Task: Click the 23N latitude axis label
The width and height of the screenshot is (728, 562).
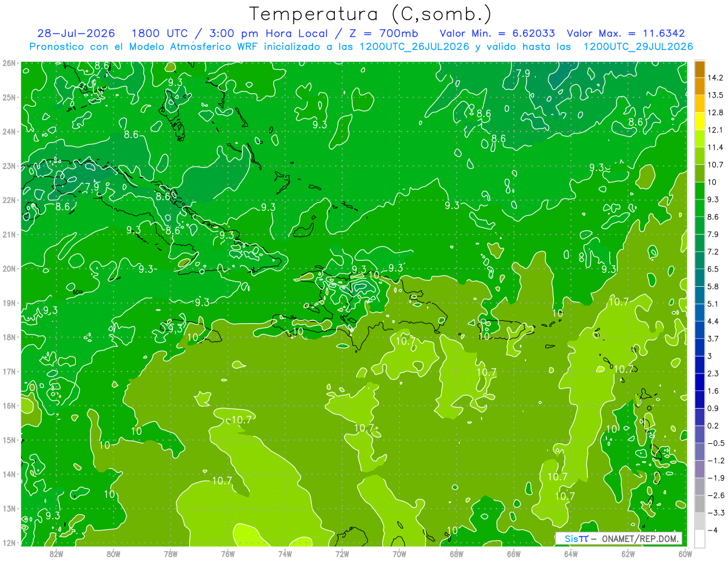Action: click(8, 166)
